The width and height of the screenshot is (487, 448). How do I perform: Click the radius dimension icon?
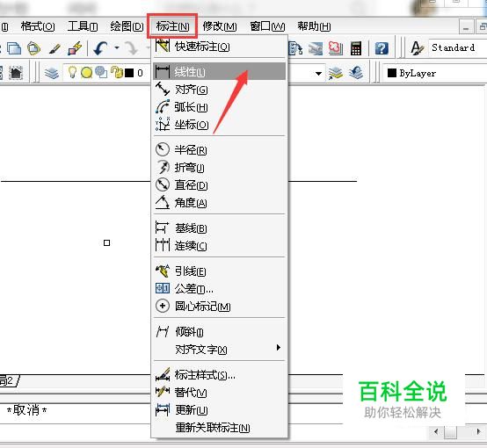click(163, 149)
